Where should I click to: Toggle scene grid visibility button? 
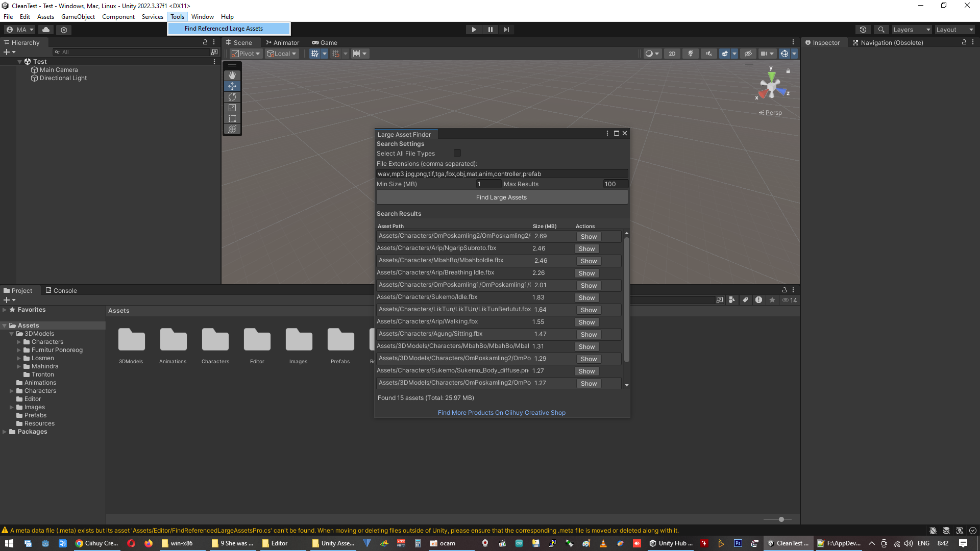pyautogui.click(x=315, y=54)
